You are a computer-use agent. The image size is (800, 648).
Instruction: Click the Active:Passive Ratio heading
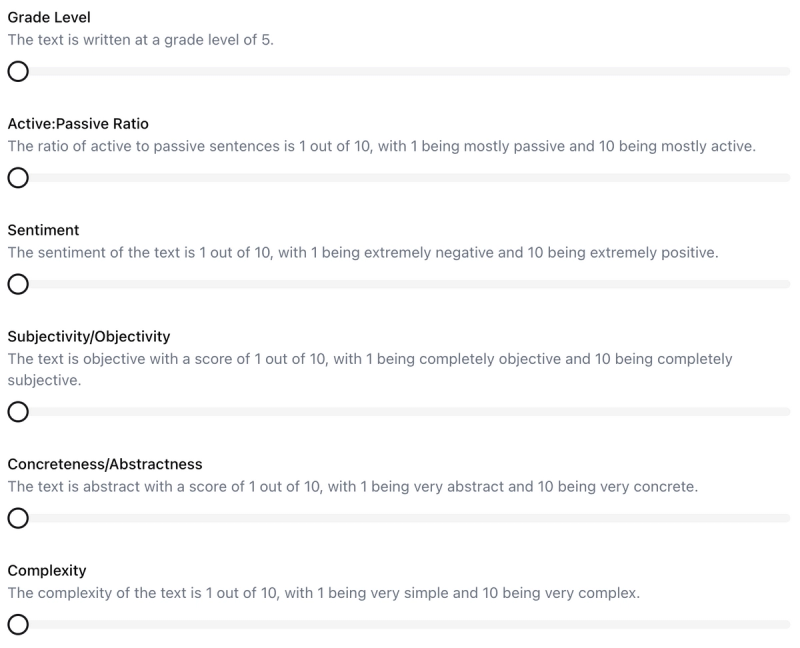coord(78,124)
